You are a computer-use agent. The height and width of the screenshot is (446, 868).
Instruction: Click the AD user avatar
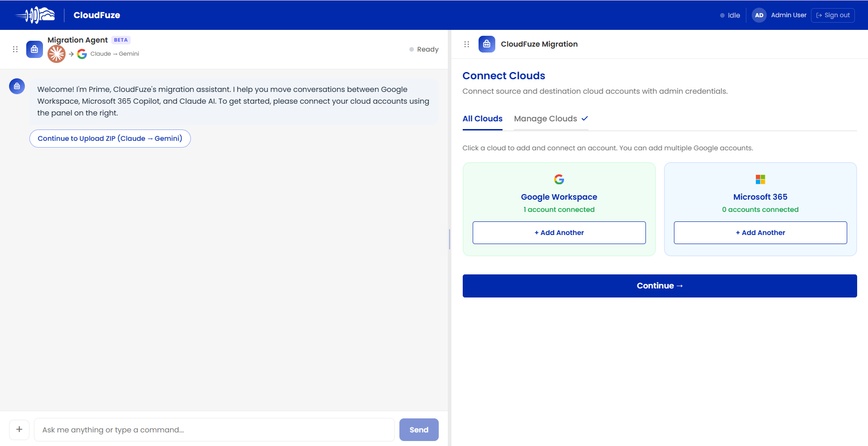[x=759, y=15]
